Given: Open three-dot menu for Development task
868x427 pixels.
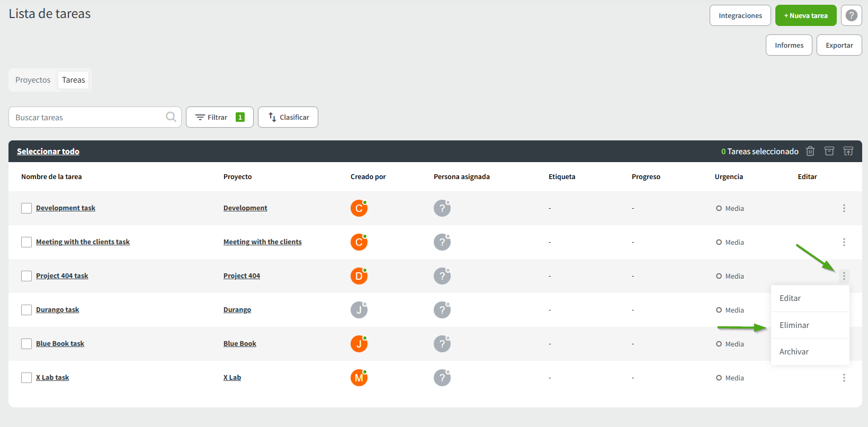Looking at the screenshot, I should [x=844, y=208].
